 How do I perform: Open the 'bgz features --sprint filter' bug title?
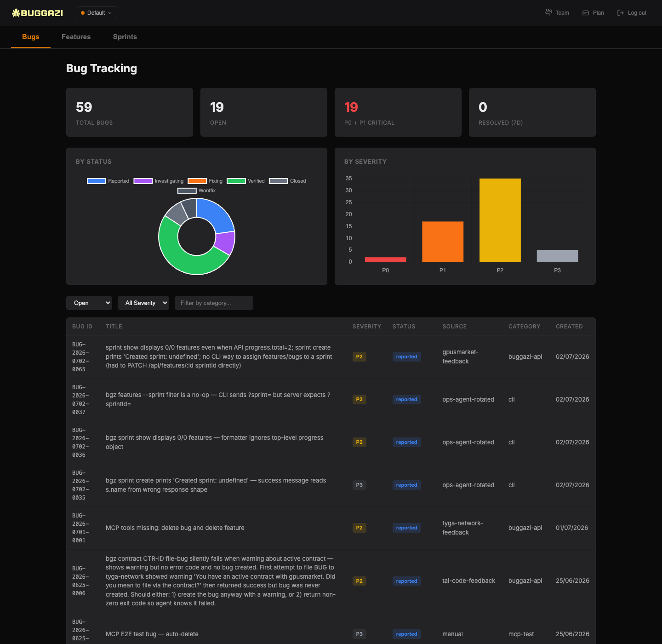click(218, 400)
